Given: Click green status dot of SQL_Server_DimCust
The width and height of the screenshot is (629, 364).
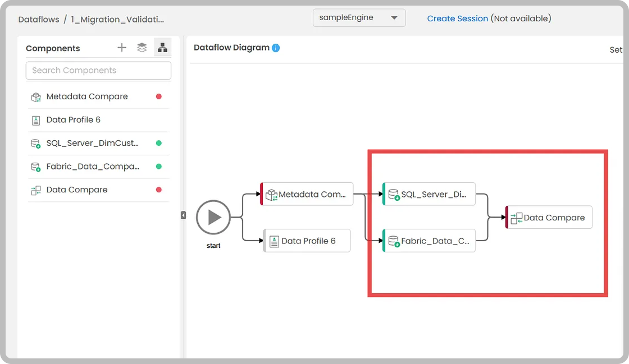Looking at the screenshot, I should [159, 143].
